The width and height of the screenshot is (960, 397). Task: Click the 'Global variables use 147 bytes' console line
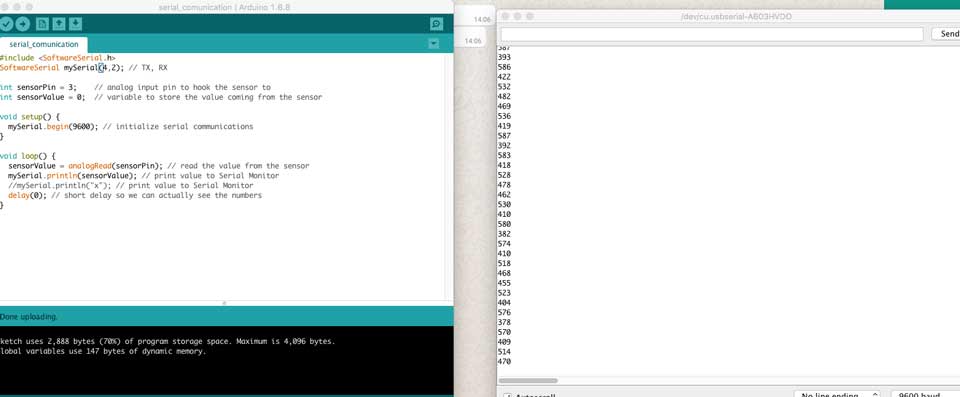(x=103, y=351)
